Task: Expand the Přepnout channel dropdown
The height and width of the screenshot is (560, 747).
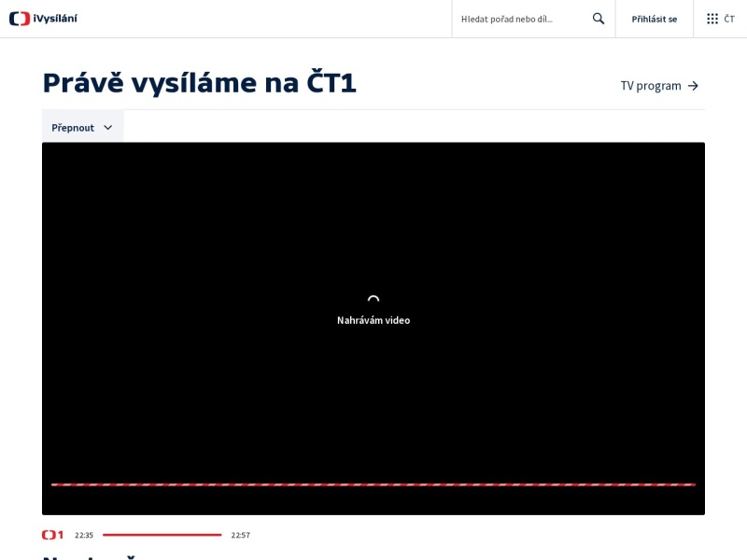Action: point(82,128)
